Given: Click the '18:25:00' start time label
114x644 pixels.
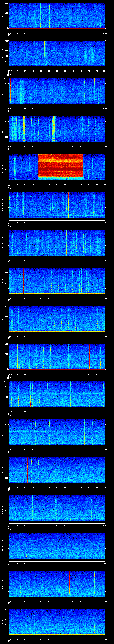Looking at the screenshot, I should [9, 374].
